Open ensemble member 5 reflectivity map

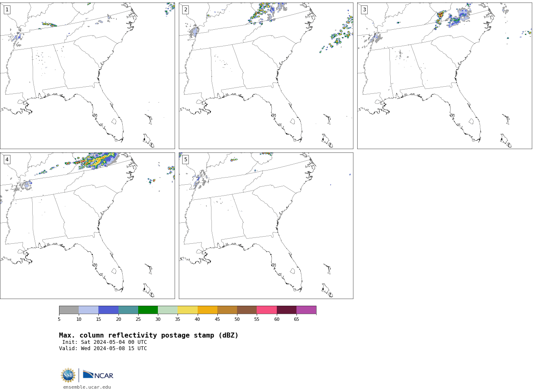[266, 226]
